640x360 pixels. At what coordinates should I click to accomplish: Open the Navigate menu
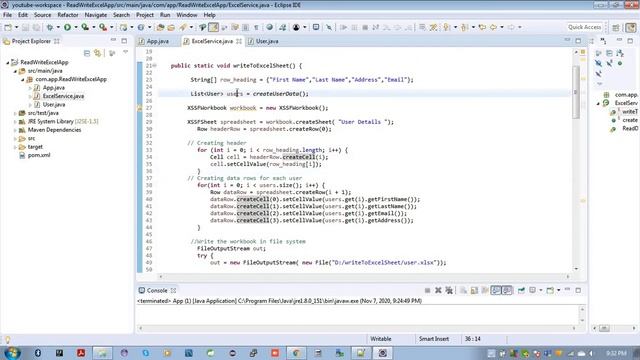pos(96,15)
